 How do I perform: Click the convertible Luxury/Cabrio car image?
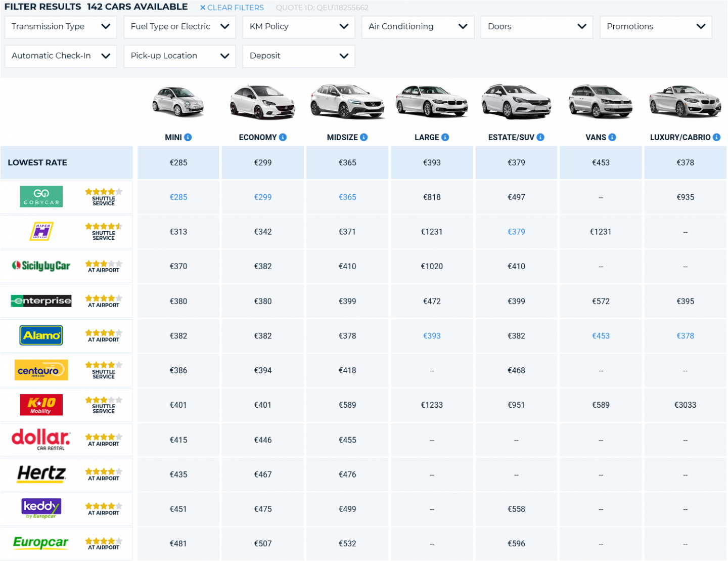685,102
